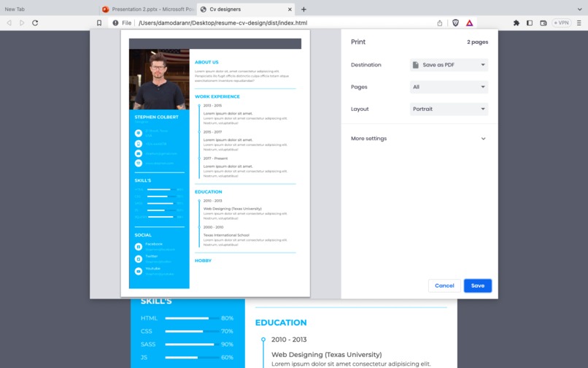Open the Layout Portrait dropdown
Image resolution: width=588 pixels, height=368 pixels.
pyautogui.click(x=449, y=110)
